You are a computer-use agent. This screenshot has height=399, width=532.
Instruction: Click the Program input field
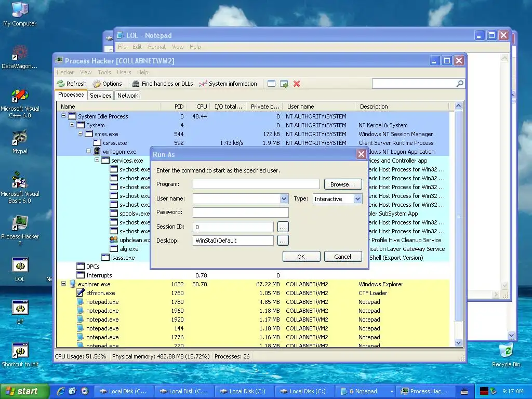[256, 184]
